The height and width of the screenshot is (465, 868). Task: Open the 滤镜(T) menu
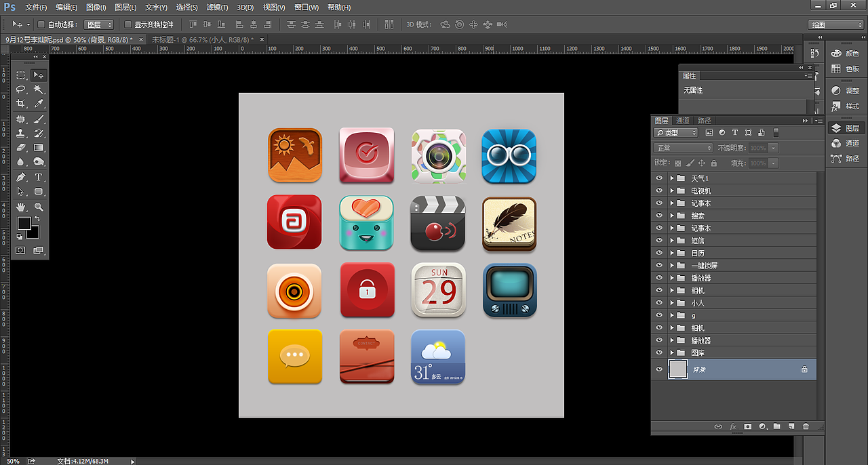pos(217,7)
